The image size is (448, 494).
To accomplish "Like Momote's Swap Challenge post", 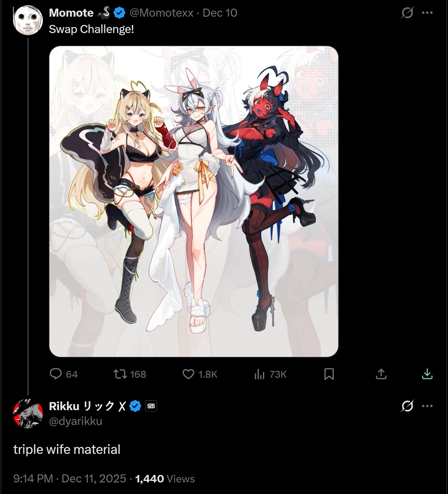I will tap(200, 374).
